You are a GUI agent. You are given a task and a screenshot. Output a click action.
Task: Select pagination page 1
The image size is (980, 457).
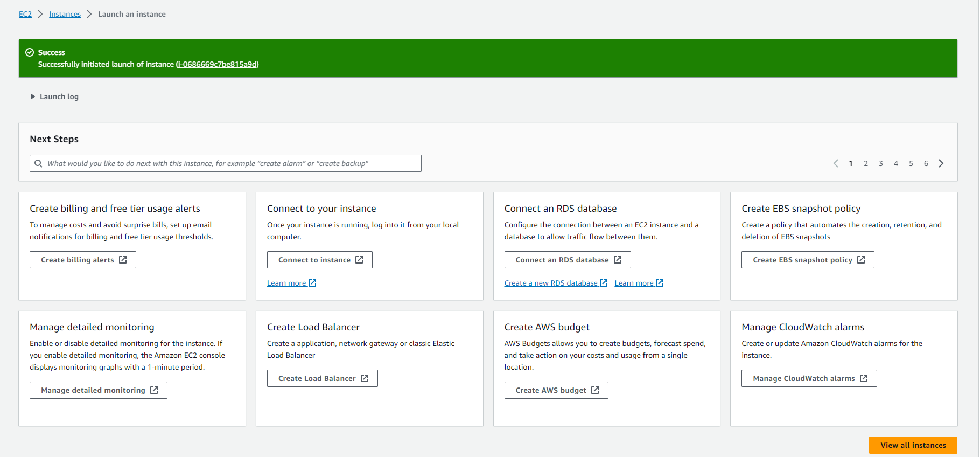(x=851, y=163)
